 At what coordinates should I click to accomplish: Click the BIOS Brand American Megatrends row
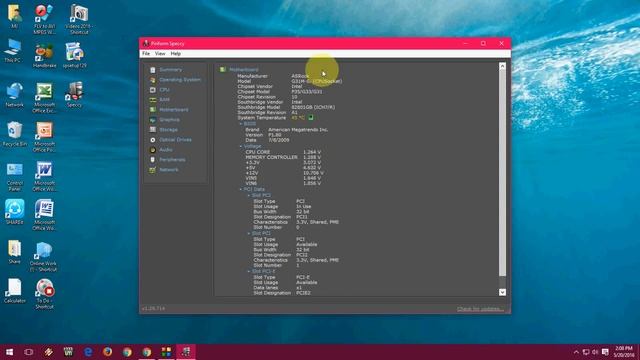(x=287, y=130)
